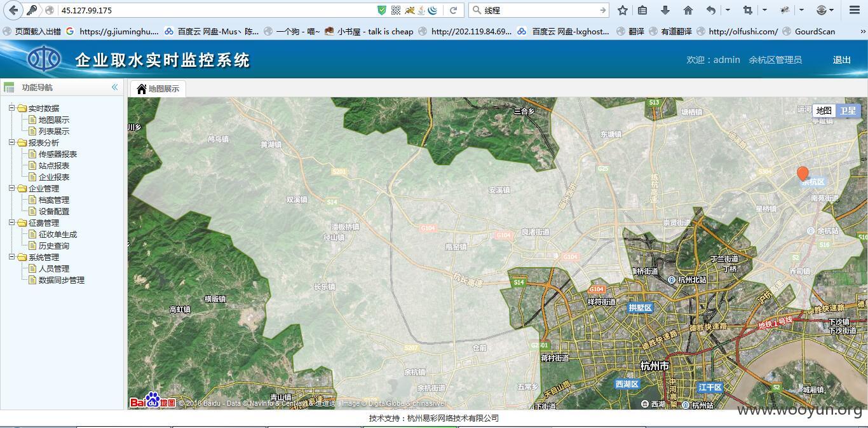The width and height of the screenshot is (868, 428).
Task: Open 站点报表 report
Action: click(x=54, y=165)
